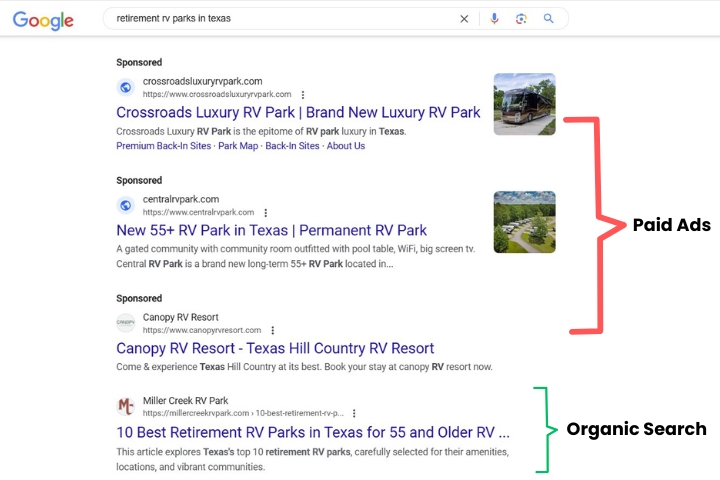Open three-dot menu for centralrvpark ad
This screenshot has width=720, height=480.
(x=265, y=213)
